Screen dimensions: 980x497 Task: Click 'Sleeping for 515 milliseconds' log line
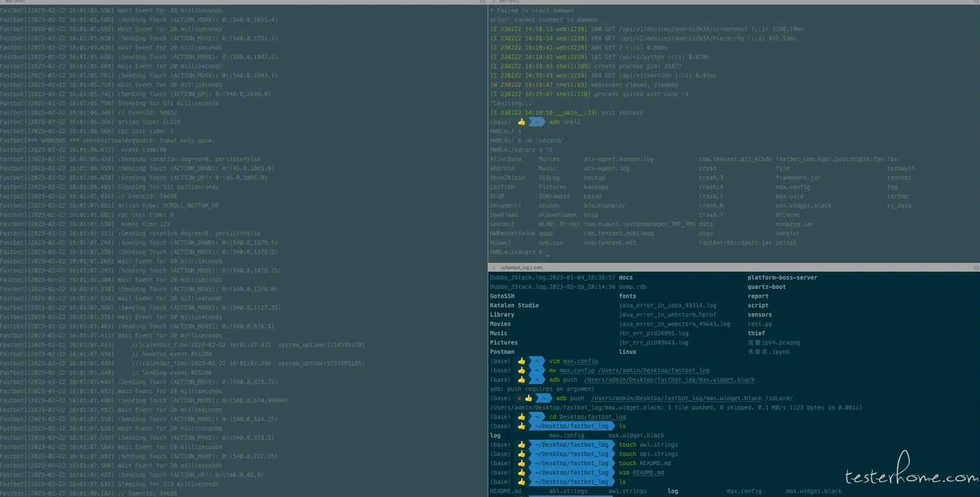click(109, 187)
